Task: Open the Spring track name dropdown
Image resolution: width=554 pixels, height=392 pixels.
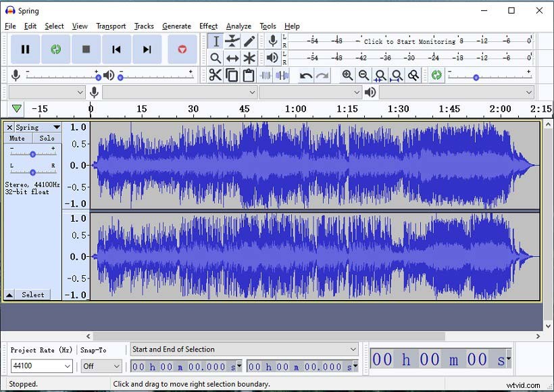Action: (x=56, y=127)
